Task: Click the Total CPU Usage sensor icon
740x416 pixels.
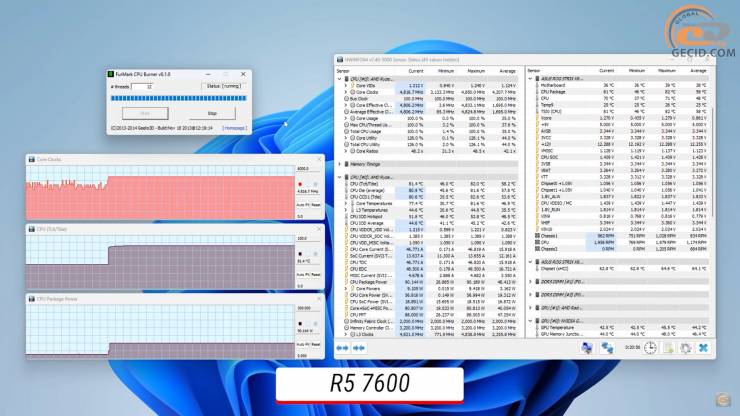Action: click(347, 131)
